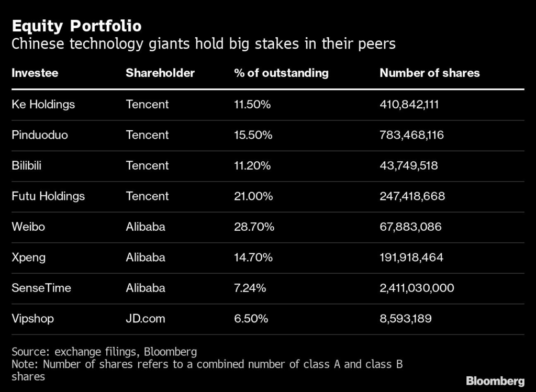536x392 pixels.
Task: Click the Bloomberg logo in the corner
Action: (495, 380)
